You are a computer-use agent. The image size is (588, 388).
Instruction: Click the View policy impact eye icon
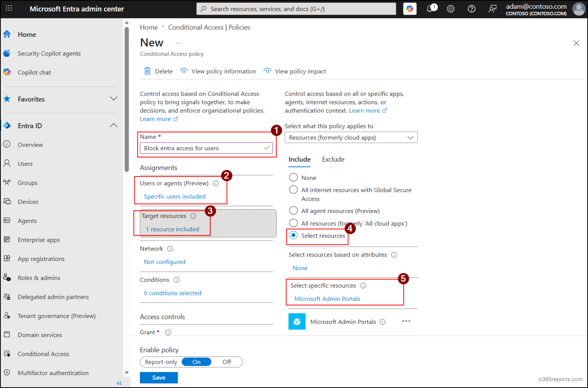click(x=268, y=71)
